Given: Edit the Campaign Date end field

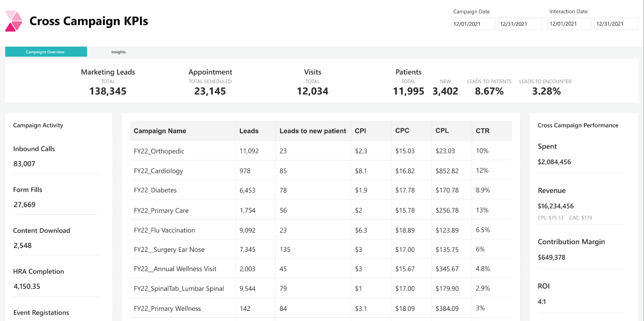Looking at the screenshot, I should (x=519, y=24).
